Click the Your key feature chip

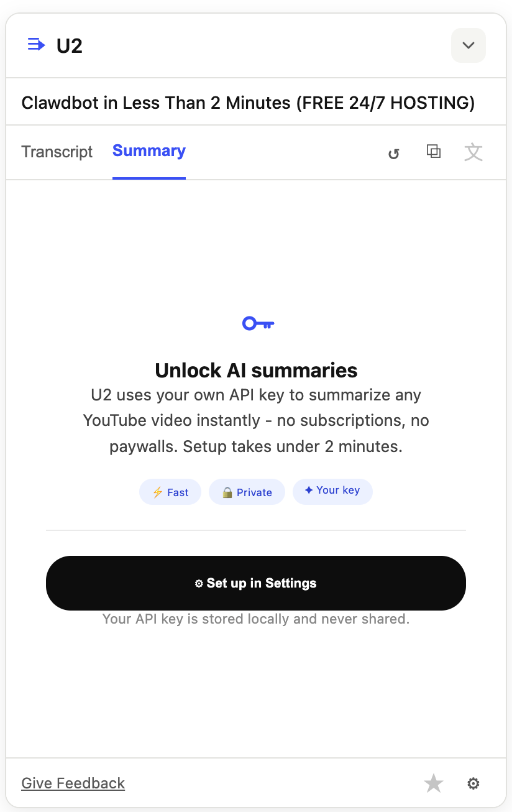[x=332, y=491]
